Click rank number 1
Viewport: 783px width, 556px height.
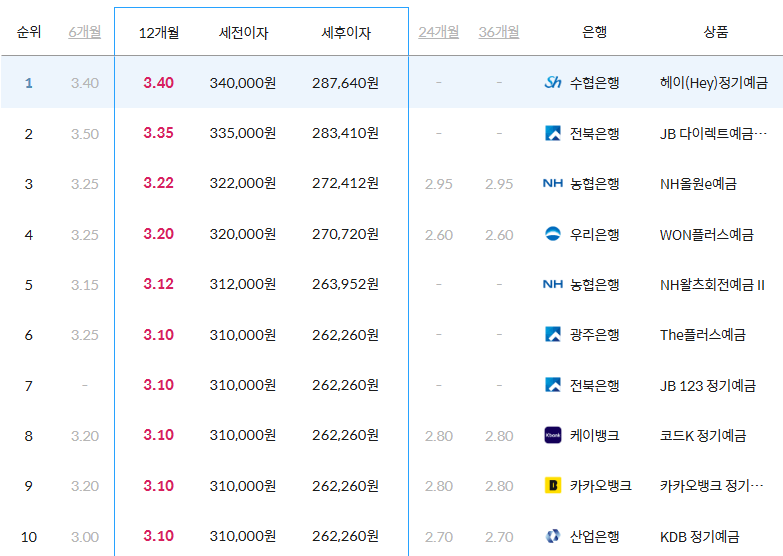click(29, 83)
